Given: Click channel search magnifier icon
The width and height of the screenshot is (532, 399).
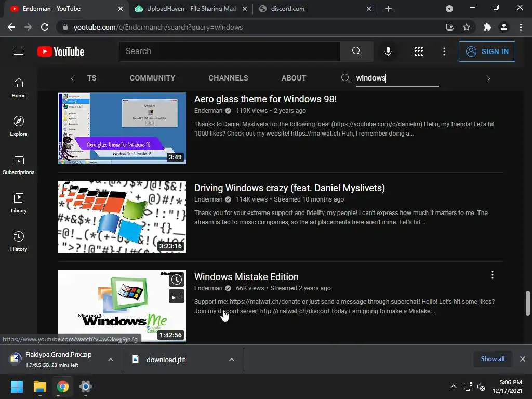Looking at the screenshot, I should (345, 78).
